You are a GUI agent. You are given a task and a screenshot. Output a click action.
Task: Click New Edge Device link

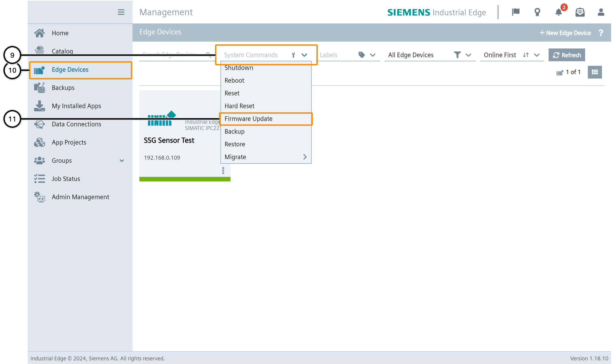565,33
